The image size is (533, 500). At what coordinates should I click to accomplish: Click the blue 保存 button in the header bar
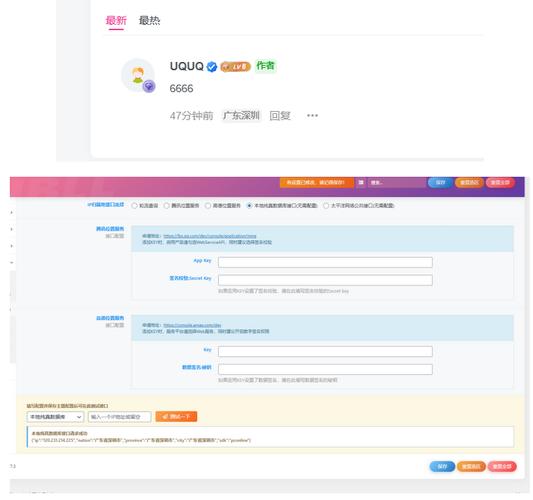440,183
